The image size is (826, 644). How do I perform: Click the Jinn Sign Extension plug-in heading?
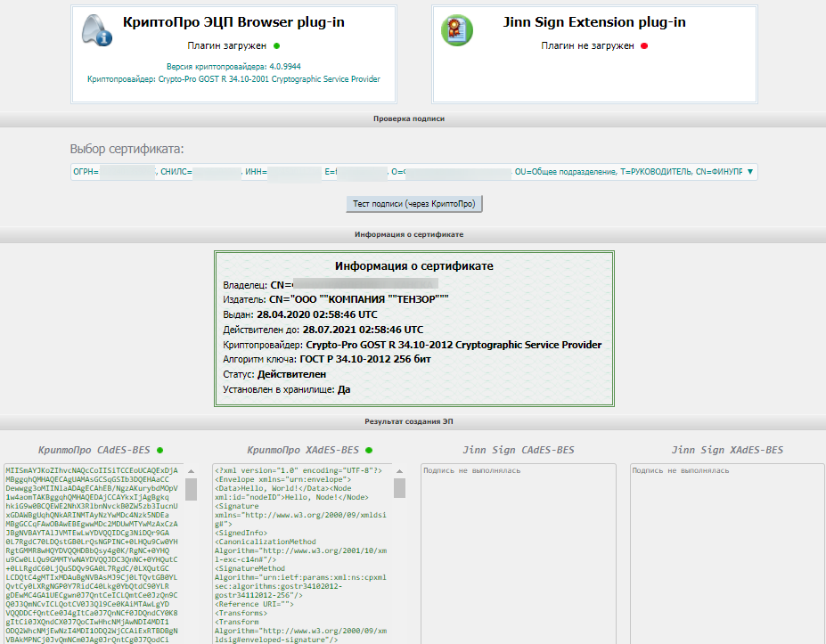click(x=594, y=22)
